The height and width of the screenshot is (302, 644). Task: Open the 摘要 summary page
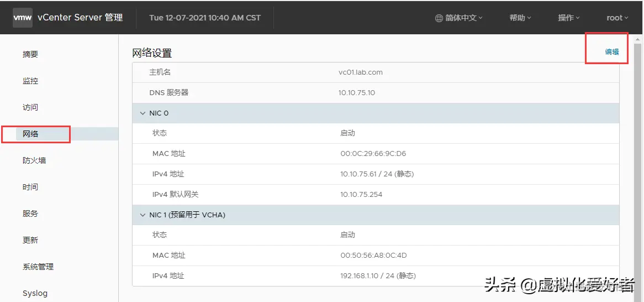coord(30,54)
